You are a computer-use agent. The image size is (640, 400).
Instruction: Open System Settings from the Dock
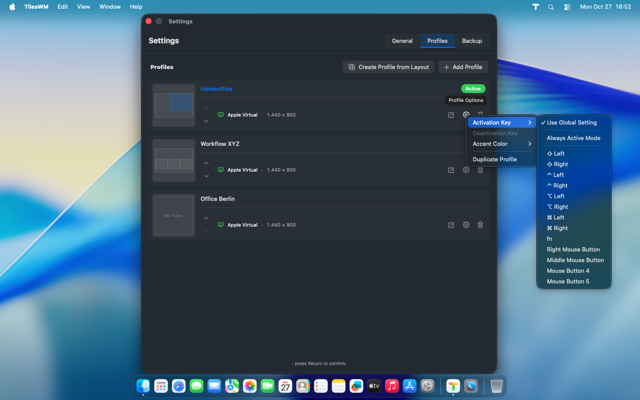pos(427,386)
